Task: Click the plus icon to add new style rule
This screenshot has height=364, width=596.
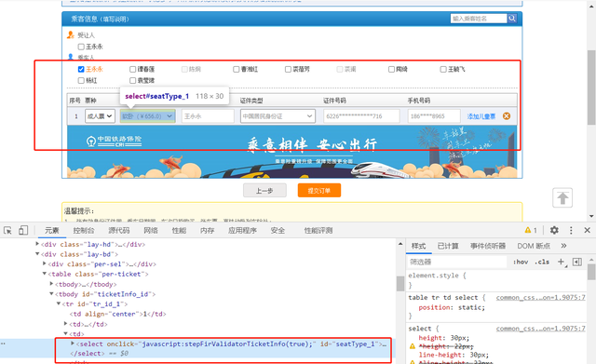Action: 561,262
